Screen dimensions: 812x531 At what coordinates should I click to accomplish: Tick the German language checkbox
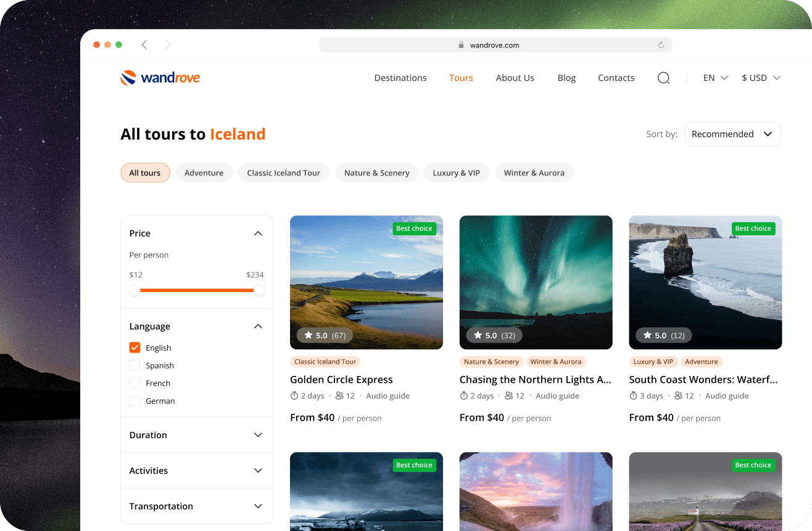tap(135, 401)
